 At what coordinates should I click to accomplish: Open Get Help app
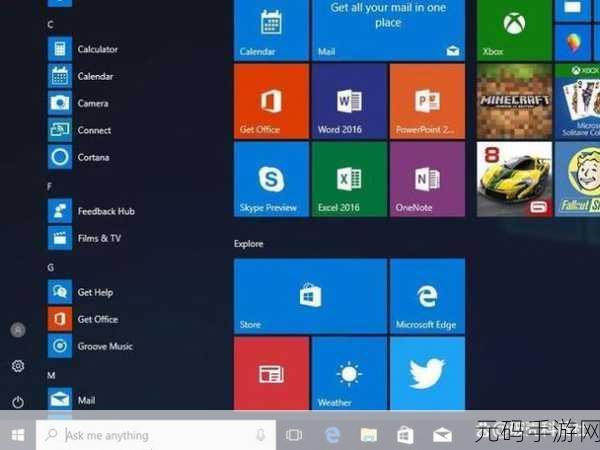tap(80, 292)
